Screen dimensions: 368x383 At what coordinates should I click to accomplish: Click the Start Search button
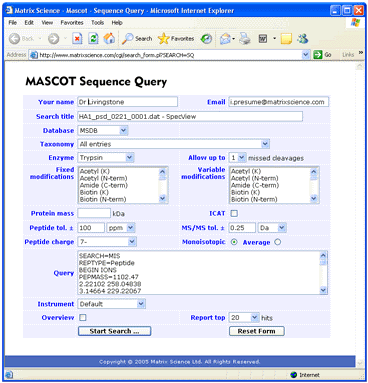[114, 331]
